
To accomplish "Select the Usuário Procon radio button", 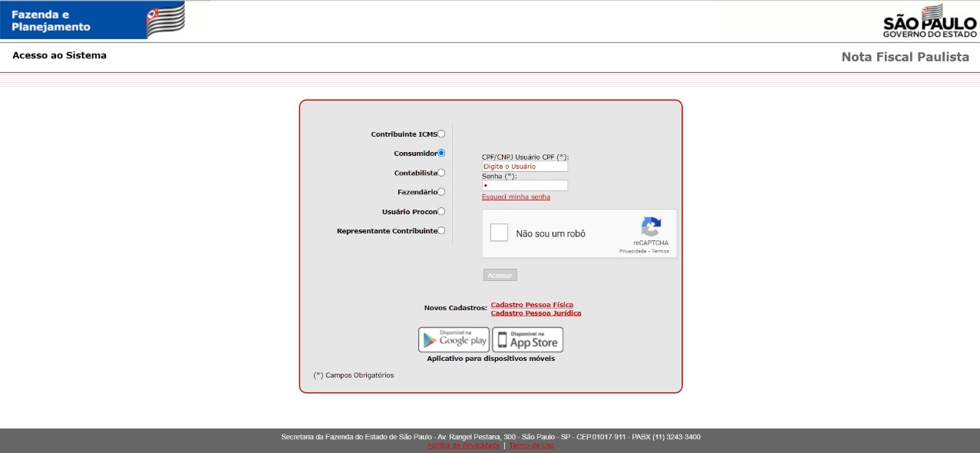I will 441,211.
